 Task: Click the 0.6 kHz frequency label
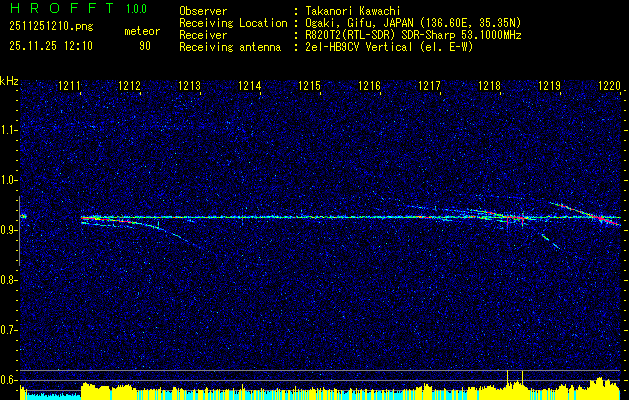[x=8, y=380]
